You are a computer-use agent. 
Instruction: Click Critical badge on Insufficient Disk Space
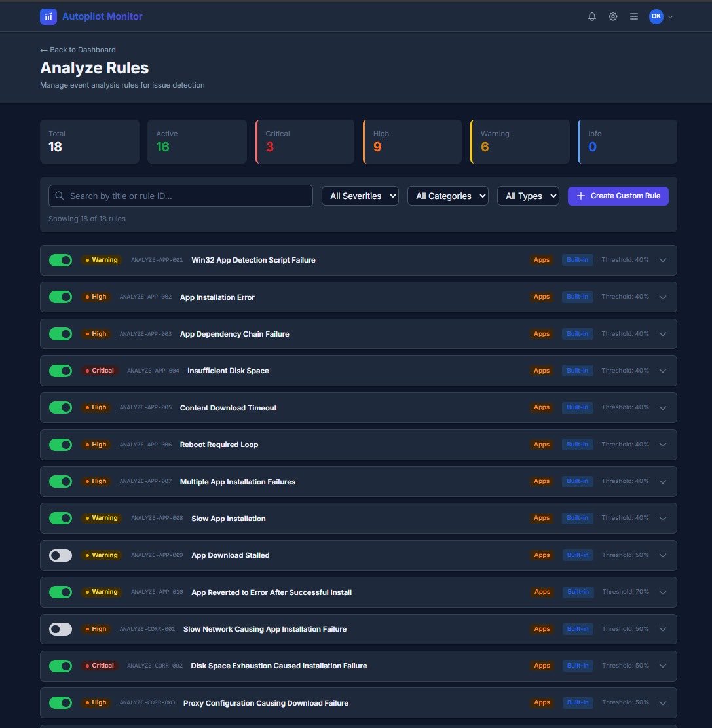tap(100, 370)
